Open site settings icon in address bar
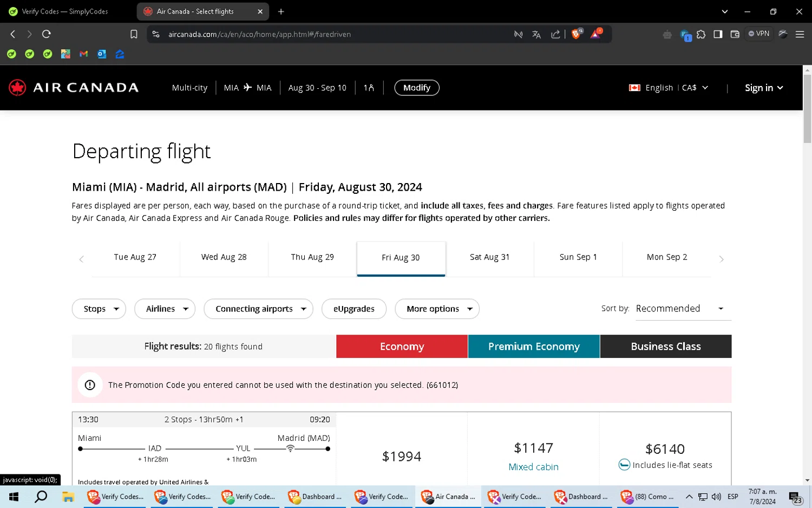 tap(156, 34)
